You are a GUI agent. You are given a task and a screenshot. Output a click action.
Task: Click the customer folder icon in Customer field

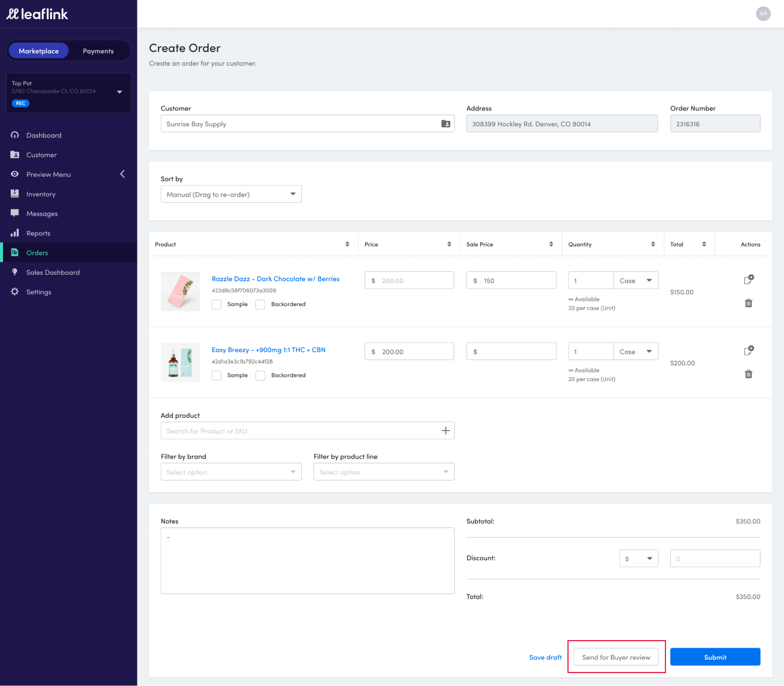click(446, 124)
